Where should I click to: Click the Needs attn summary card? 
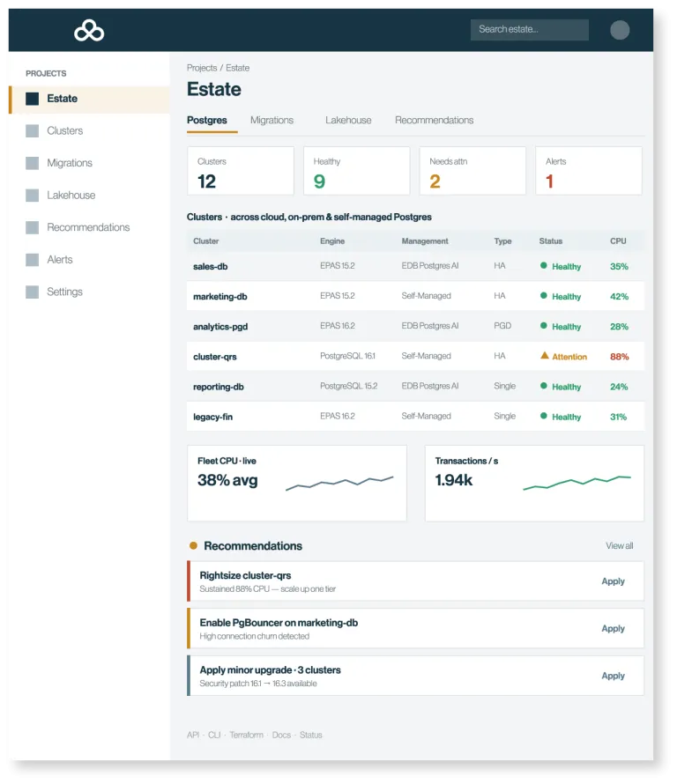472,171
